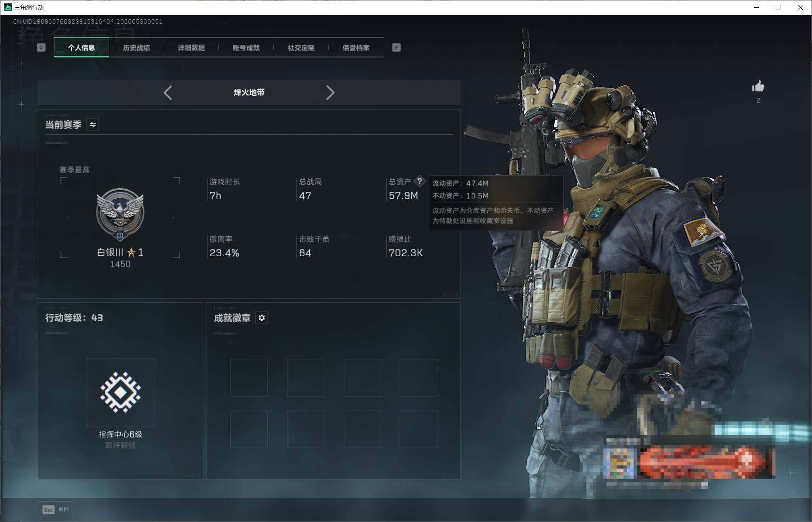Screen dimensions: 812x522
Task: Click the Q key previous-tab icon
Action: pyautogui.click(x=41, y=47)
